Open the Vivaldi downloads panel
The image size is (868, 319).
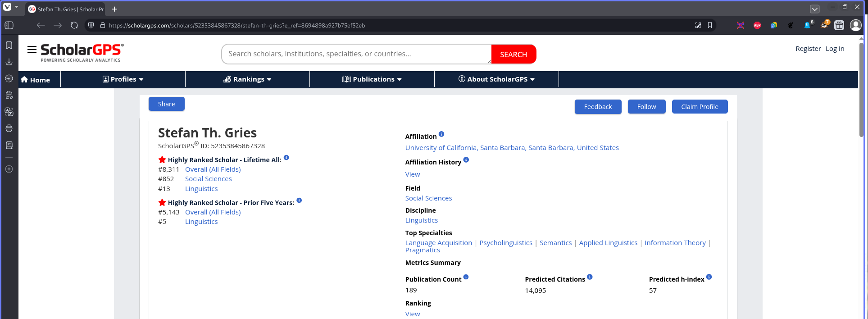9,62
